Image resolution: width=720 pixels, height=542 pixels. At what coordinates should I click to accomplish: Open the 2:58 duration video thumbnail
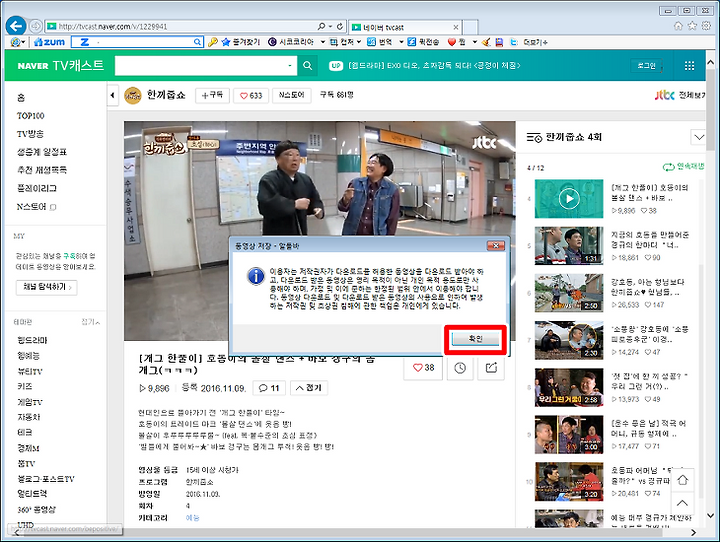click(569, 387)
